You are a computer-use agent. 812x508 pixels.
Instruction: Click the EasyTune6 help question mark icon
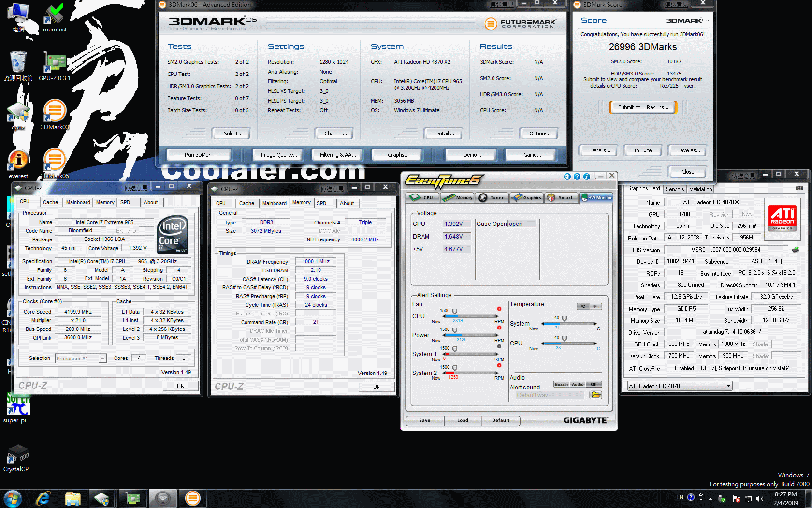point(577,177)
